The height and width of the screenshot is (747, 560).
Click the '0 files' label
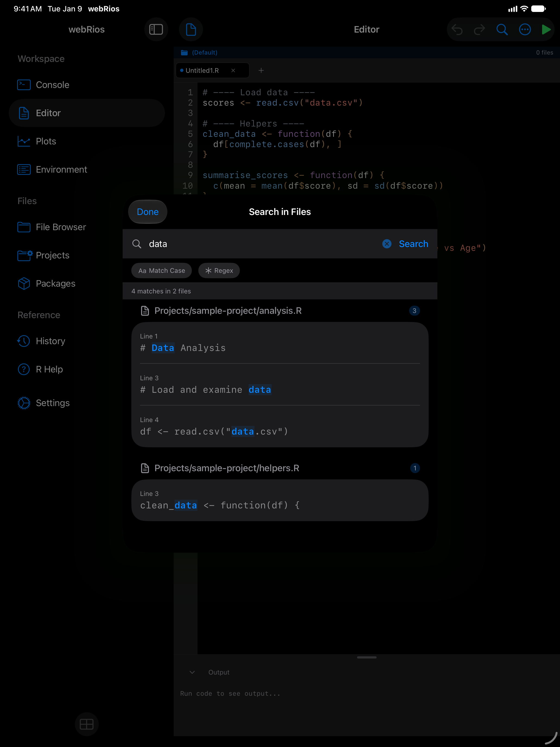[545, 52]
